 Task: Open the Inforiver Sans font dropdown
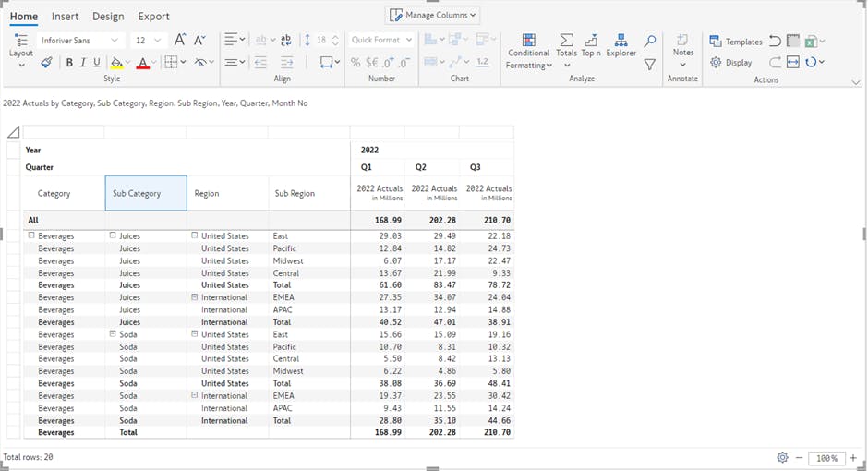pyautogui.click(x=80, y=41)
